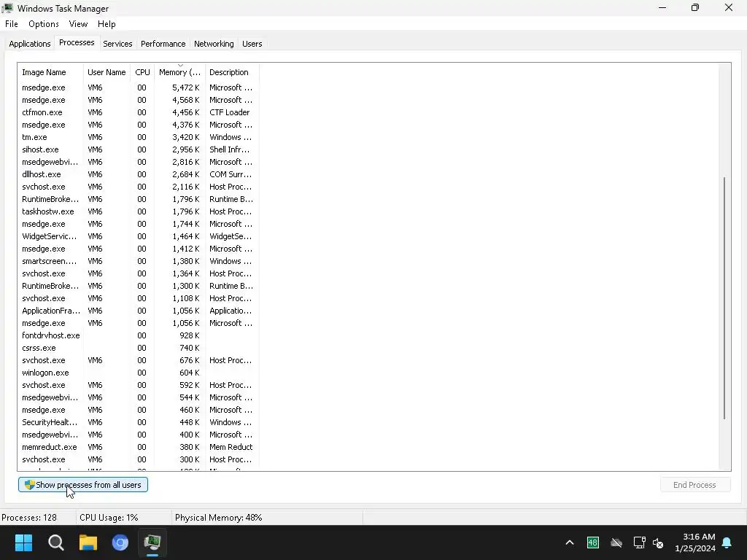Select the Processes tab

[77, 43]
